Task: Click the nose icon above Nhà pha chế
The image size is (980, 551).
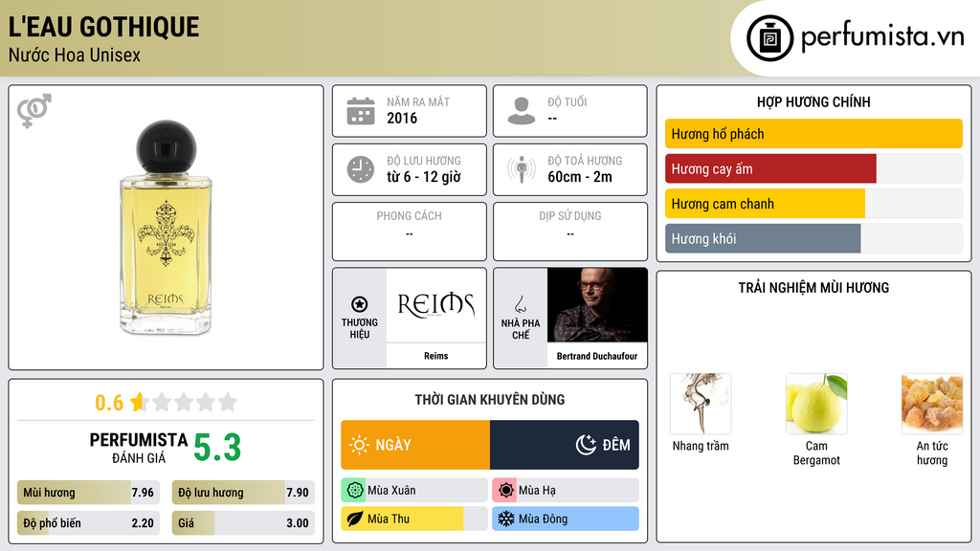Action: (x=520, y=304)
